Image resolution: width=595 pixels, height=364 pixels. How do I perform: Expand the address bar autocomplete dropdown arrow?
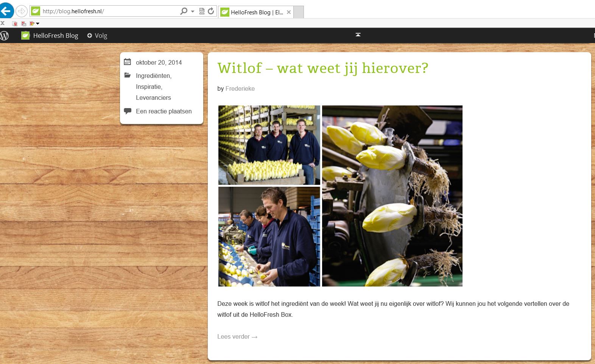(x=193, y=11)
